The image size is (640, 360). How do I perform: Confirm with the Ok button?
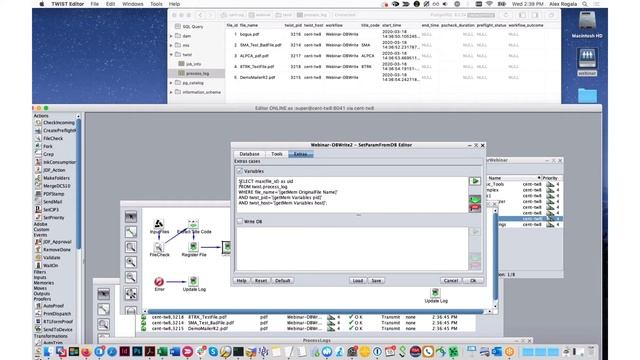tap(473, 281)
